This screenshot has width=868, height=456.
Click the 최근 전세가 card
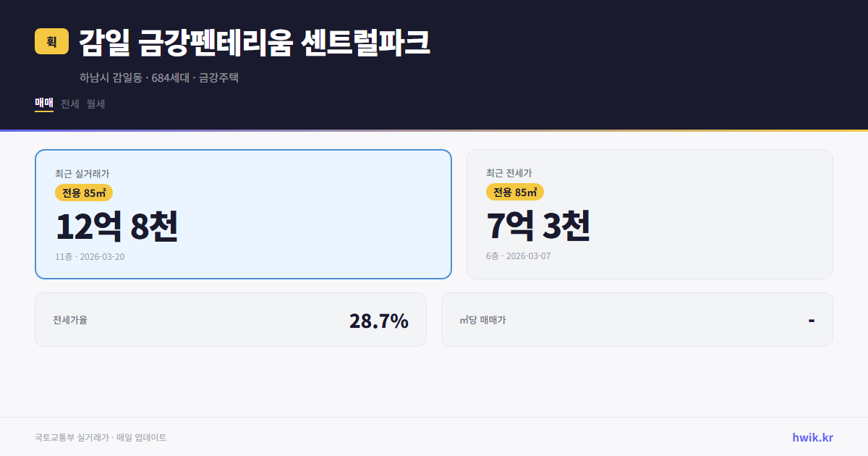point(650,214)
